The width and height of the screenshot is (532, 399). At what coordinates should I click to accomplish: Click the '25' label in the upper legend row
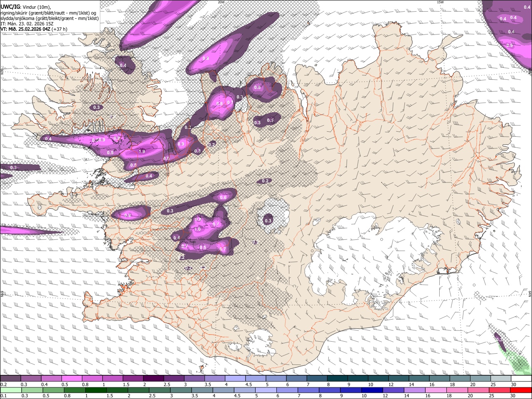(x=493, y=384)
